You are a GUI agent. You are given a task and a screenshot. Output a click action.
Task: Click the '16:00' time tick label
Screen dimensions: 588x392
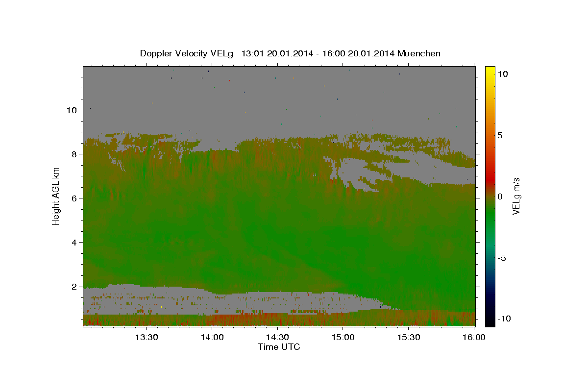(x=474, y=337)
